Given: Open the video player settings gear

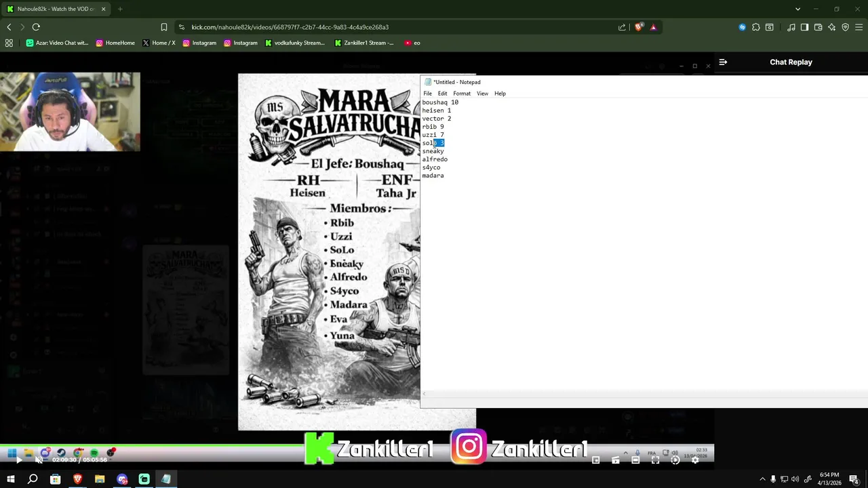Looking at the screenshot, I should tap(695, 460).
